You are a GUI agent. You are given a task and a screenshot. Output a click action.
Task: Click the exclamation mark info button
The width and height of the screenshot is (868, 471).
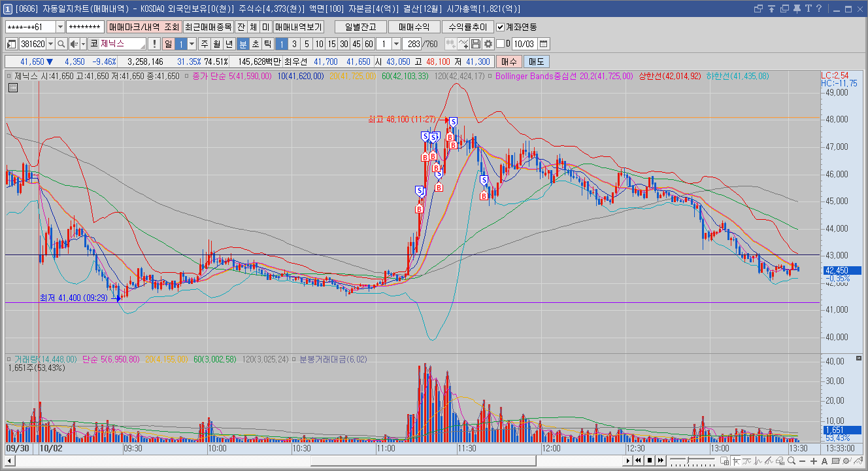coord(154,44)
